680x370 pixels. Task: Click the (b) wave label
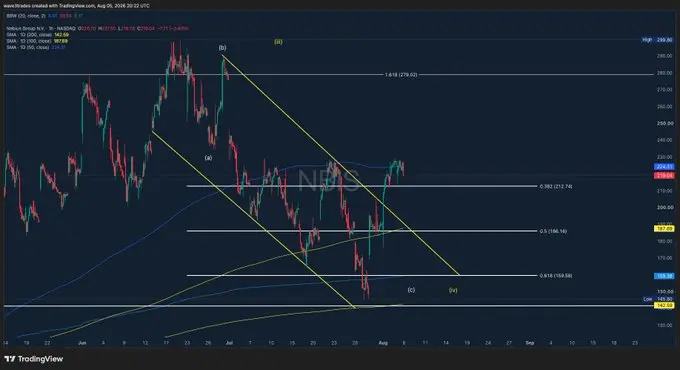click(222, 48)
